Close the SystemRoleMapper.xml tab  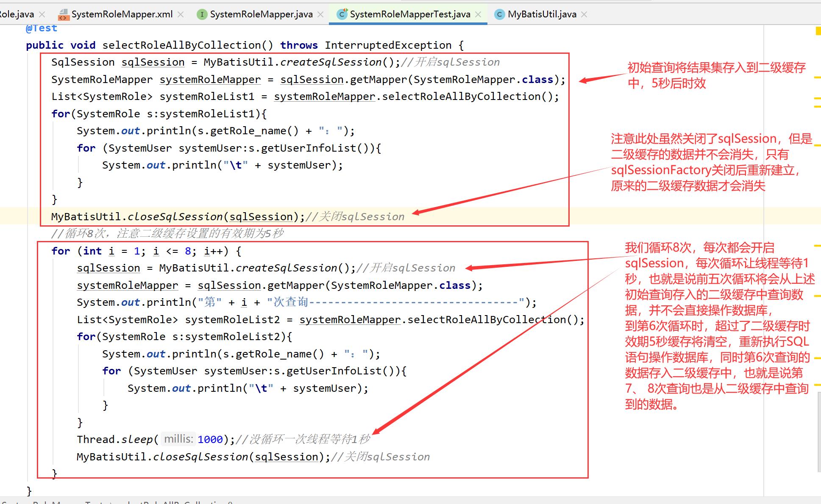click(181, 14)
